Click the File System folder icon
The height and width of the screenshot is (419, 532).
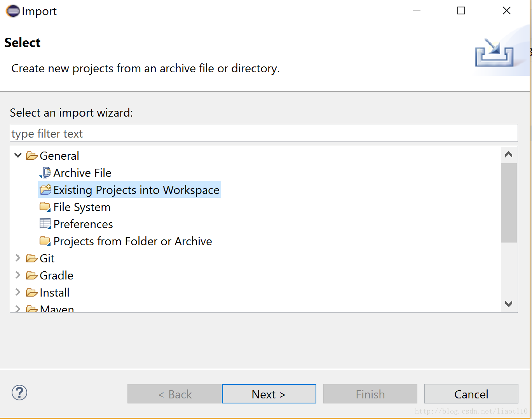click(45, 207)
